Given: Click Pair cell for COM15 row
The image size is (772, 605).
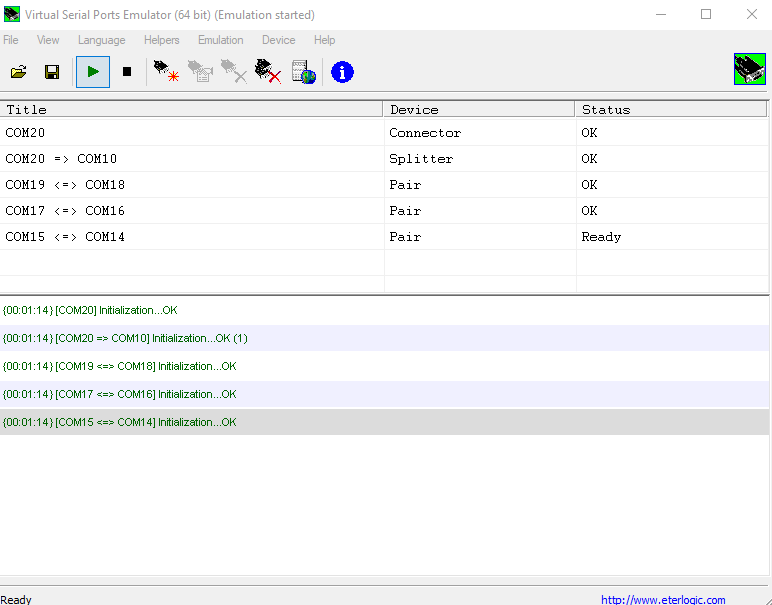Looking at the screenshot, I should point(480,237).
